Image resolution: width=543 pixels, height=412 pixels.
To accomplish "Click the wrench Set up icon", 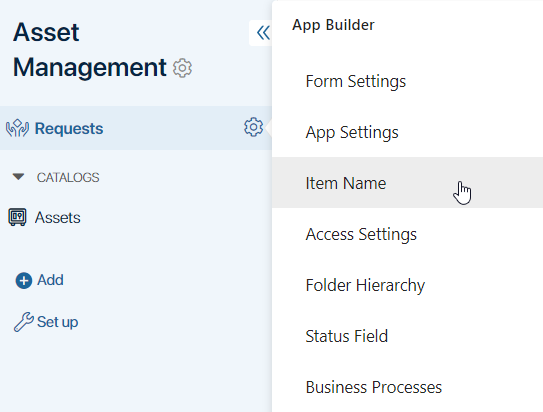I will point(24,322).
